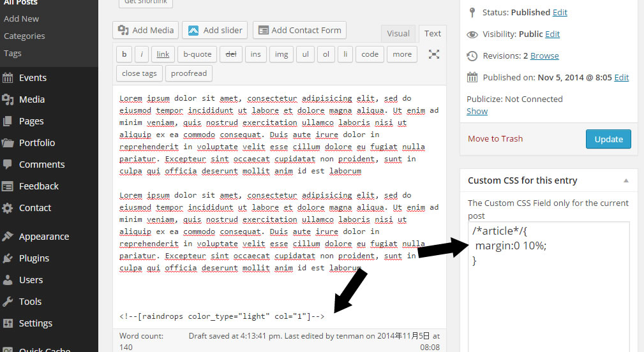
Task: Insert italic tag with the i button
Action: tap(141, 54)
